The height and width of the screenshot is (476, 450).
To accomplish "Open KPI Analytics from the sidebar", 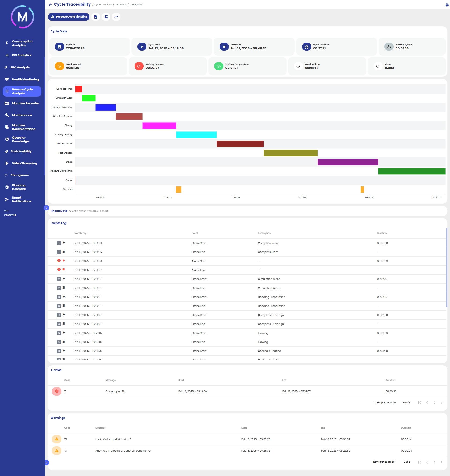I will point(22,55).
